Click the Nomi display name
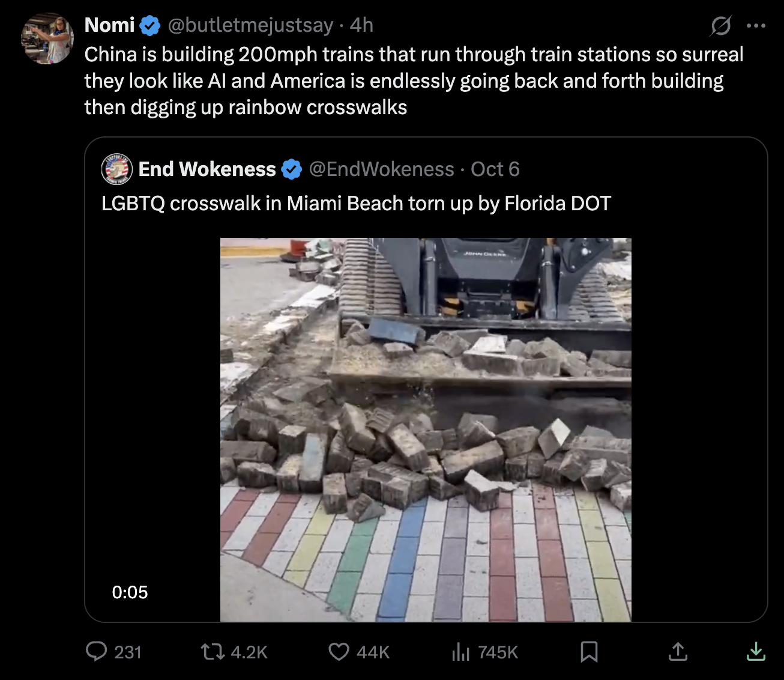The image size is (784, 680). click(x=110, y=25)
